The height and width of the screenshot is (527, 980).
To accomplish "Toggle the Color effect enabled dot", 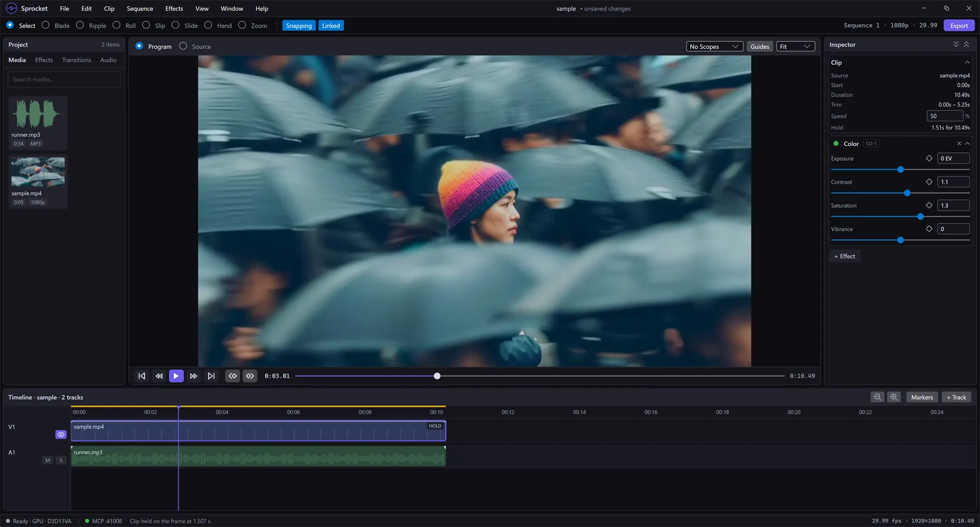I will click(x=836, y=143).
